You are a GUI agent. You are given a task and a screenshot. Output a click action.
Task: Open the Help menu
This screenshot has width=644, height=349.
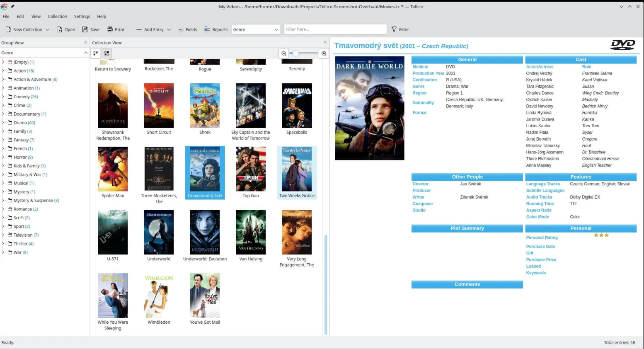(102, 17)
